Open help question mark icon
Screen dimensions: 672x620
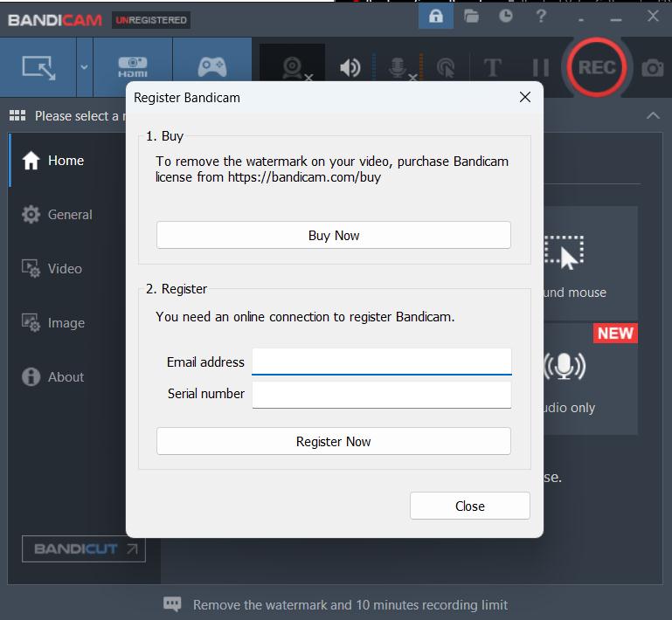(541, 17)
